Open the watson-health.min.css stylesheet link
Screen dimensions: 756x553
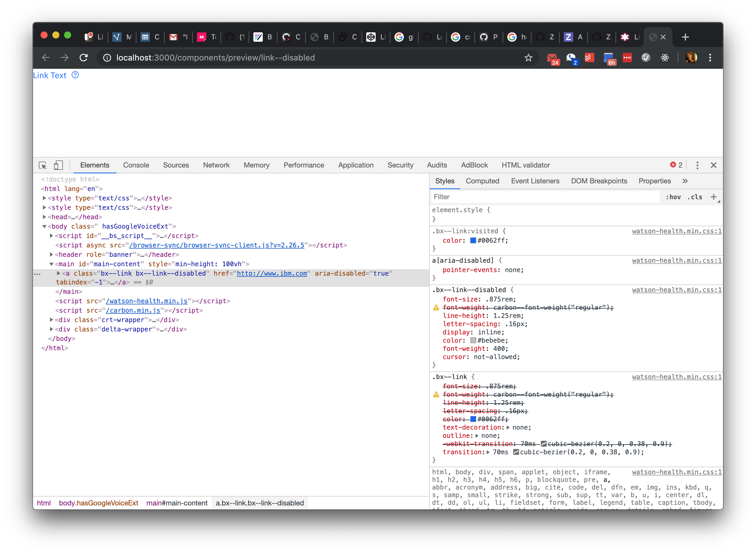676,231
